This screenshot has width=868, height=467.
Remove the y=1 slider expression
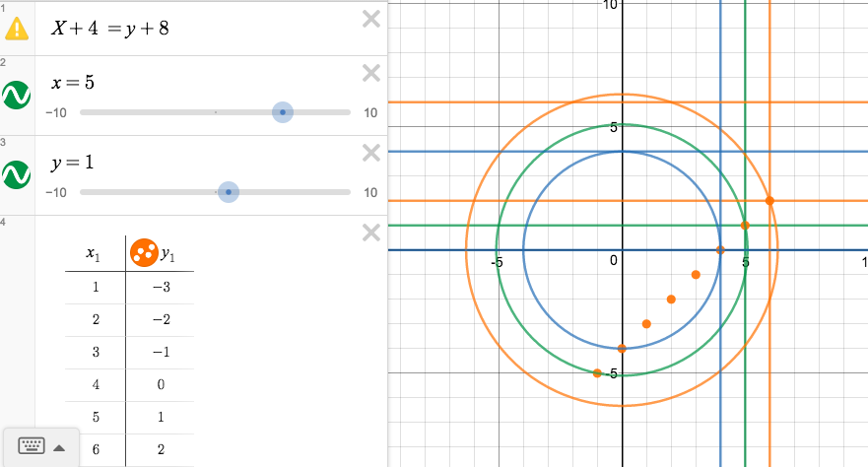pyautogui.click(x=371, y=153)
